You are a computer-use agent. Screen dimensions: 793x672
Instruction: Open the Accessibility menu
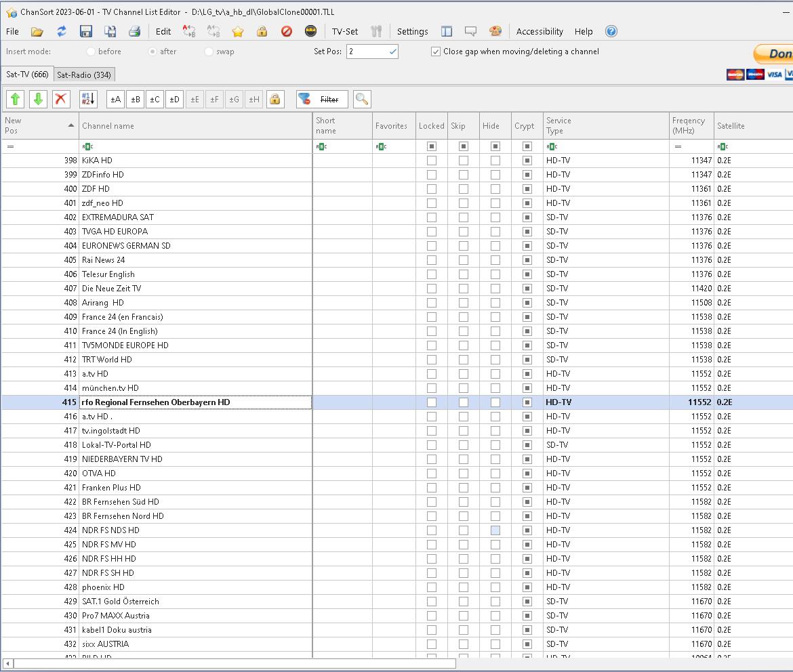tap(539, 31)
